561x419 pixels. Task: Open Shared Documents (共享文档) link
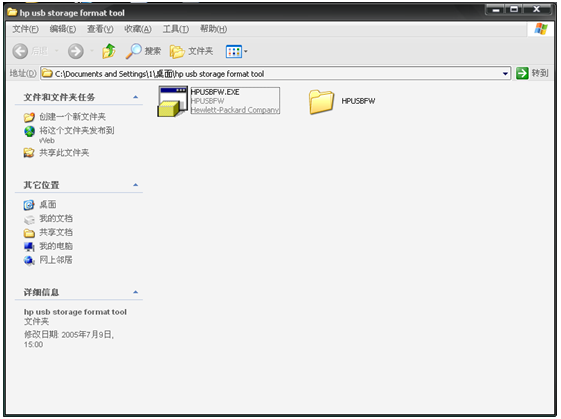point(56,232)
